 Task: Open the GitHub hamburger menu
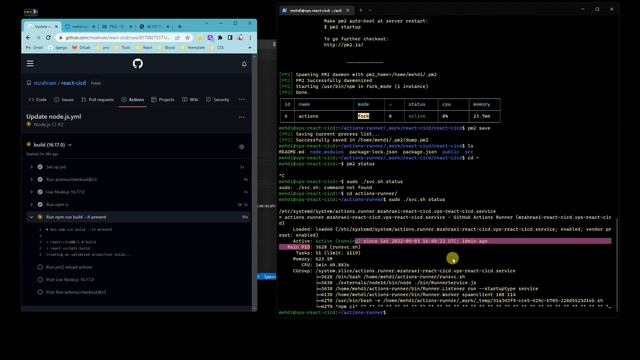click(30, 64)
